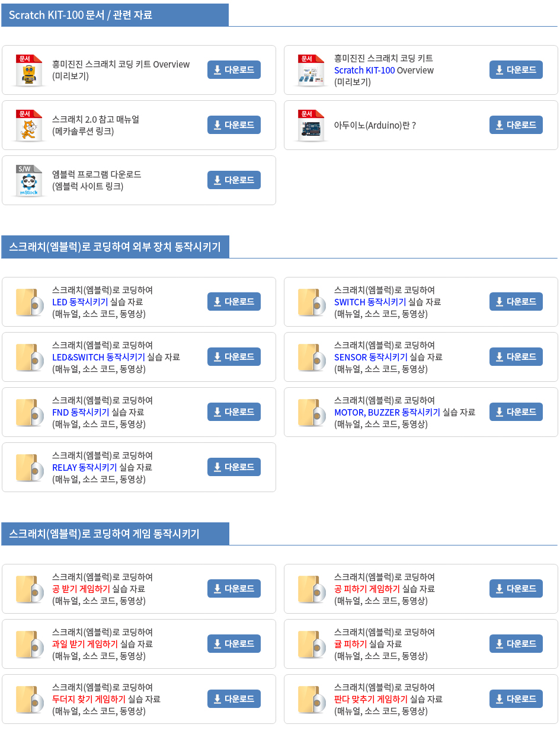Open the blue RELAY 동작시키기 link

tap(85, 467)
